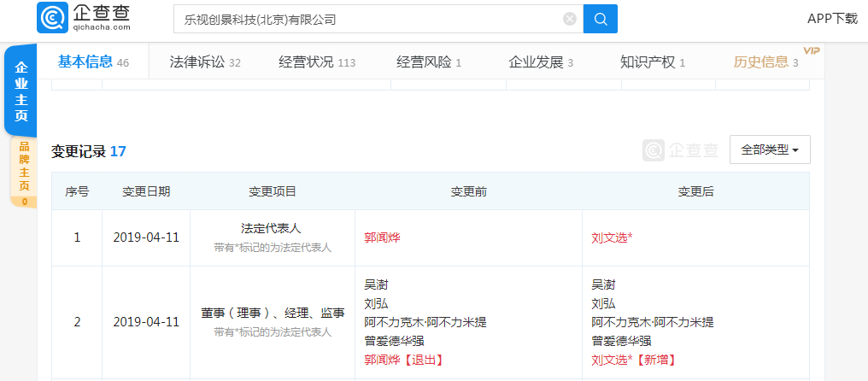Click the 董事（理事）、经理、监事 change item
Screen dimensions: 868x381
[x=273, y=313]
